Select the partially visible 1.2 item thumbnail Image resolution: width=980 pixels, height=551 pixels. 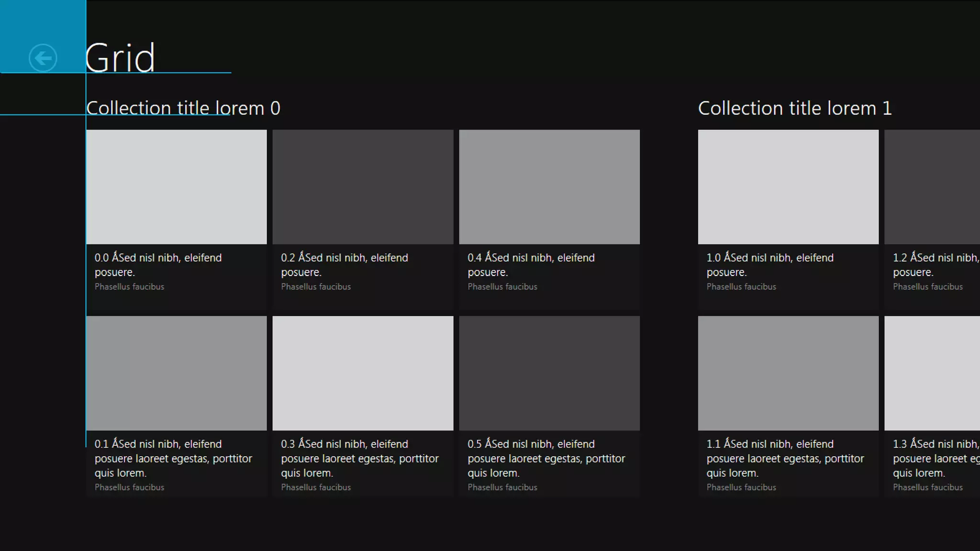point(932,187)
